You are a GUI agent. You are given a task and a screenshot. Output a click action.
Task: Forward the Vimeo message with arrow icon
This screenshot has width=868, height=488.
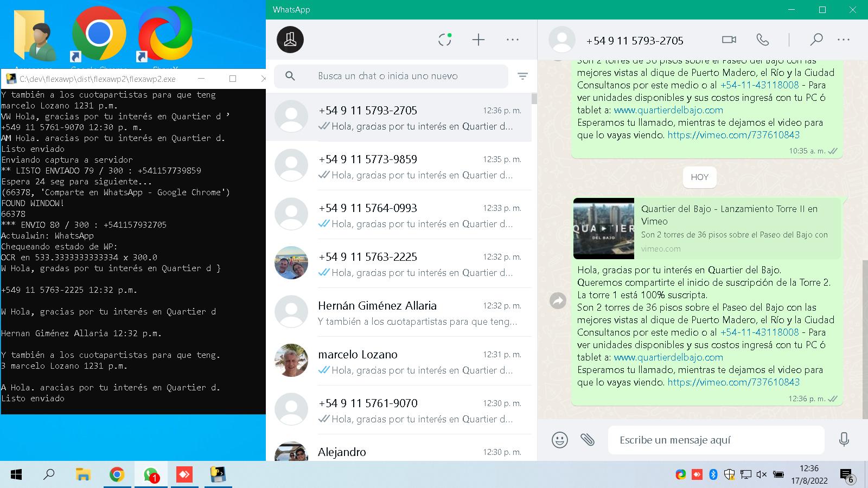(558, 300)
